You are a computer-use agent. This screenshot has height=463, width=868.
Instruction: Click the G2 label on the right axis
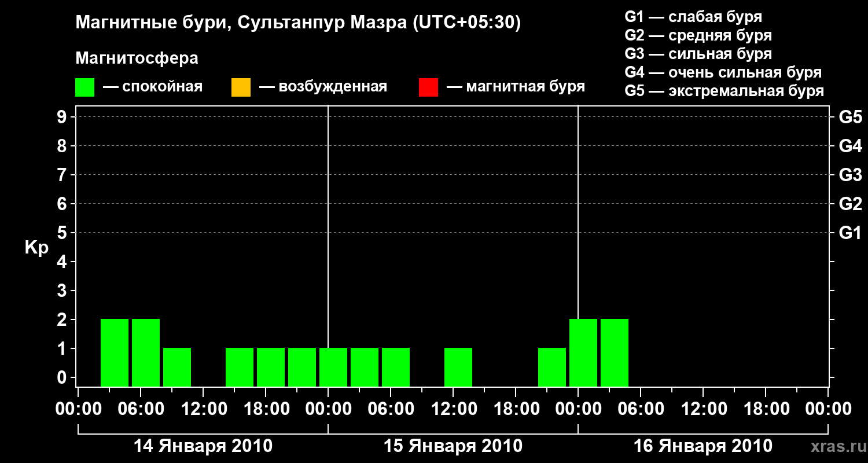click(x=851, y=204)
